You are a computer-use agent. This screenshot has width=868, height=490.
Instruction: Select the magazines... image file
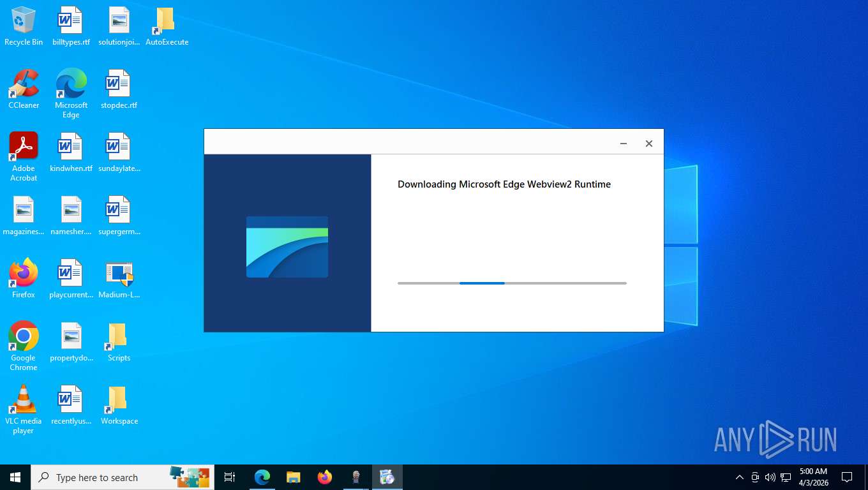click(24, 216)
